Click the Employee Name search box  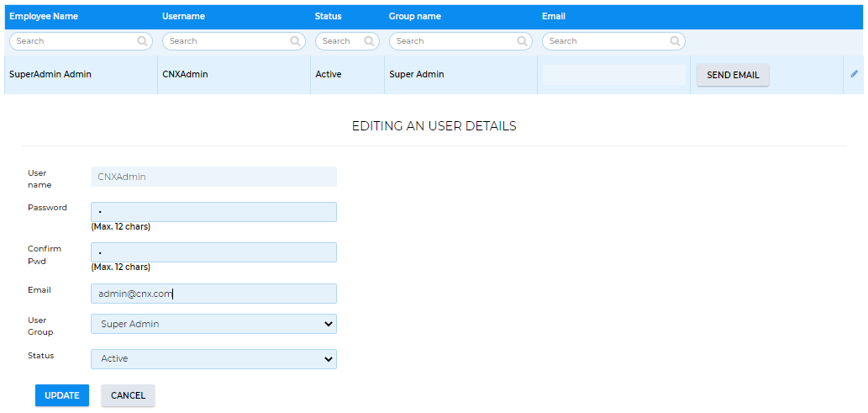(74, 41)
